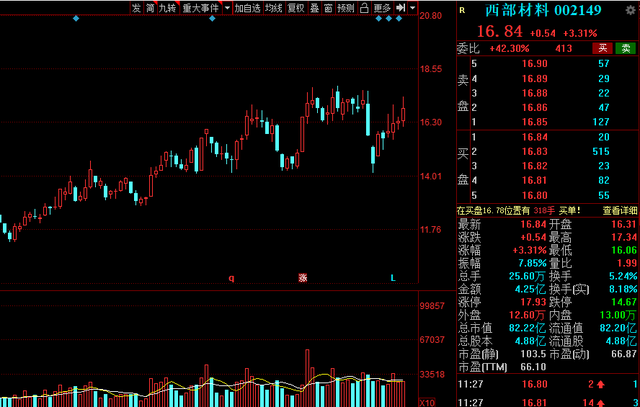The image size is (640, 407).
Task: Open the 预测 forecast tool
Action: tap(346, 8)
